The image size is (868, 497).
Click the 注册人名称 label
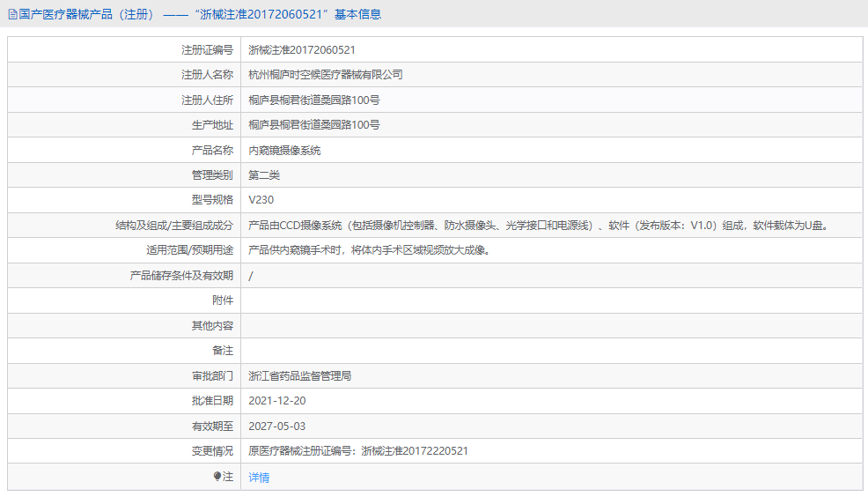coord(208,75)
